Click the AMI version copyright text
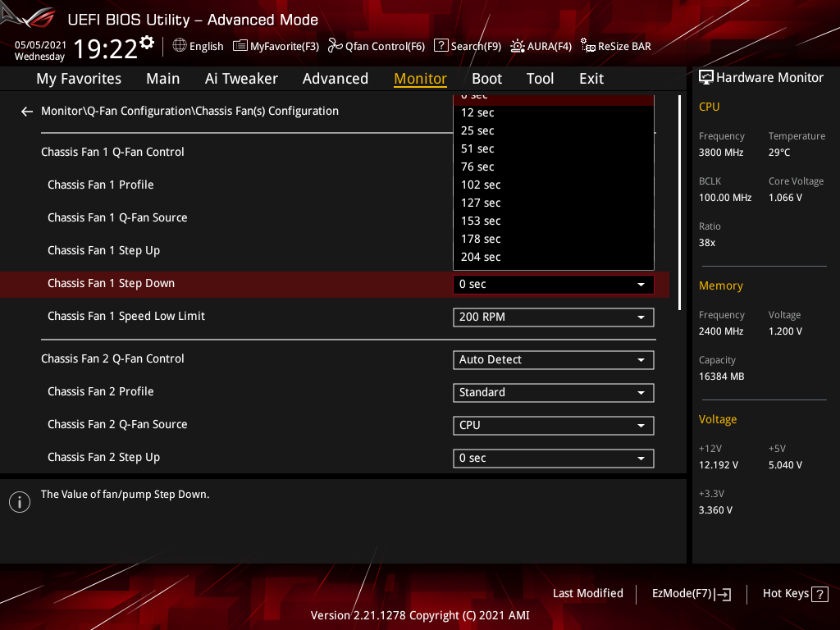The height and width of the screenshot is (630, 840). (420, 615)
